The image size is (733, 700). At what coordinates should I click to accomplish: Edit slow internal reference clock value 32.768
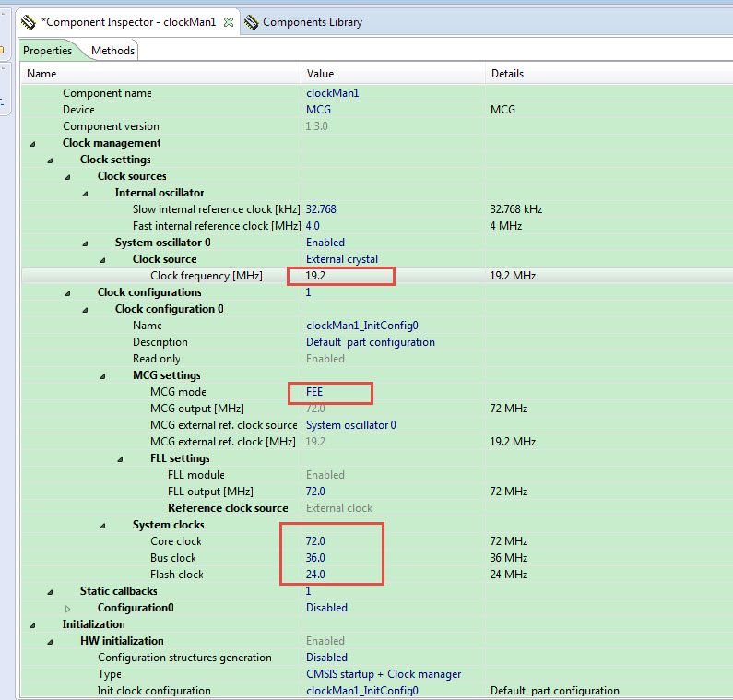pos(321,209)
